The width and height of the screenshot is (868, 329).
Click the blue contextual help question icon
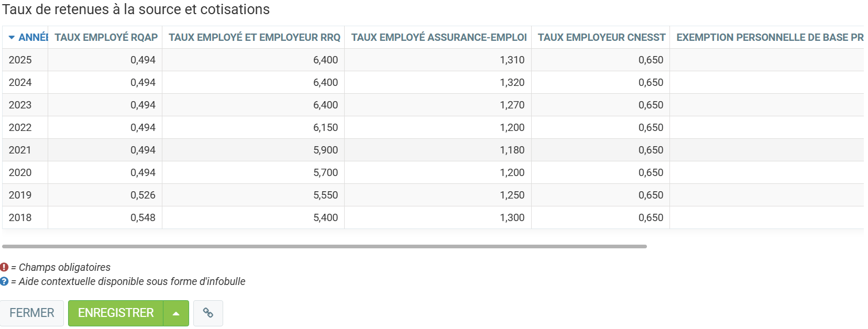(x=4, y=281)
